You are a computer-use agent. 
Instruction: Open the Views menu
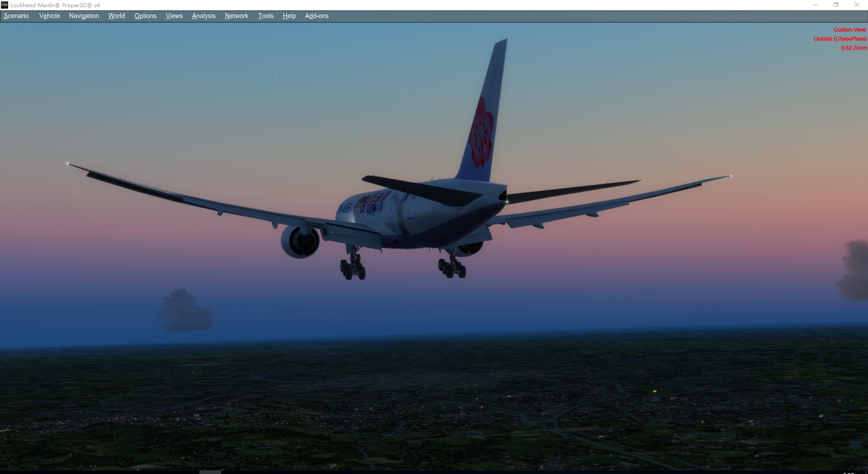pos(174,16)
